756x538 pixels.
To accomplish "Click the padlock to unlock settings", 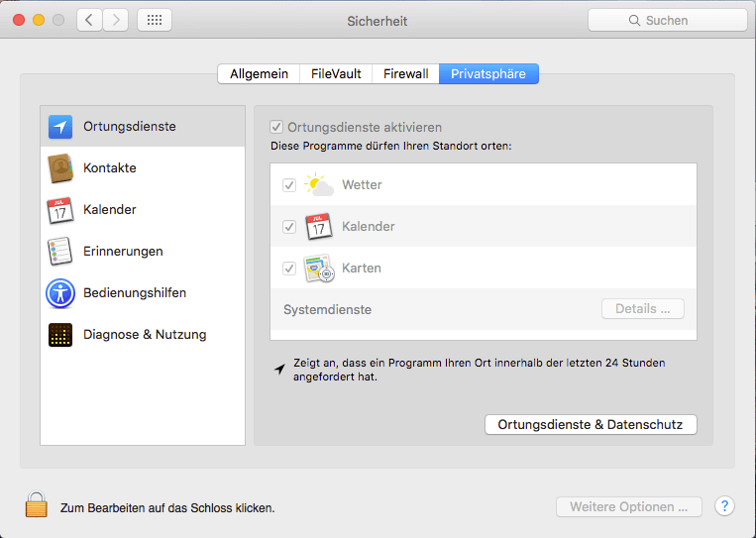I will click(x=37, y=504).
